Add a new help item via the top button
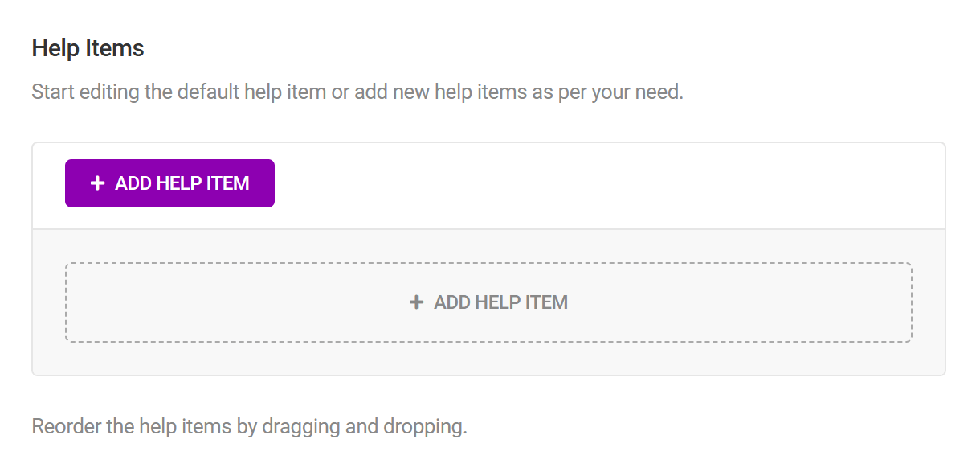The image size is (980, 476). (x=169, y=183)
